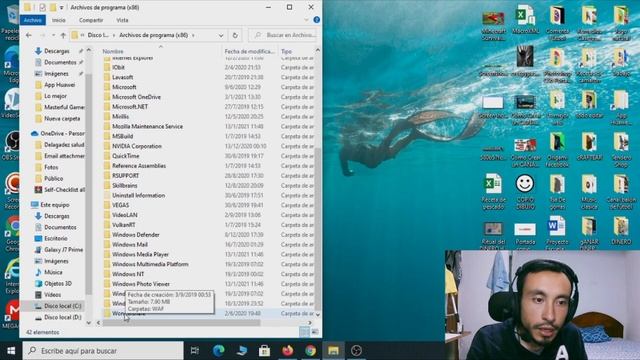Open Receta de pescado Excel file
Screen dimensions: 640x360
click(x=493, y=192)
